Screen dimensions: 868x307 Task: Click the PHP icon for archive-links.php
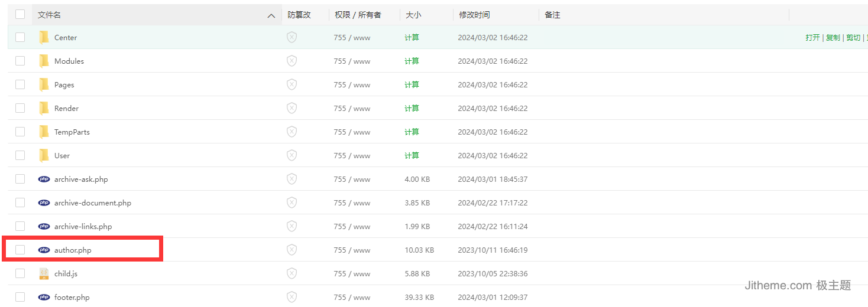(x=44, y=226)
